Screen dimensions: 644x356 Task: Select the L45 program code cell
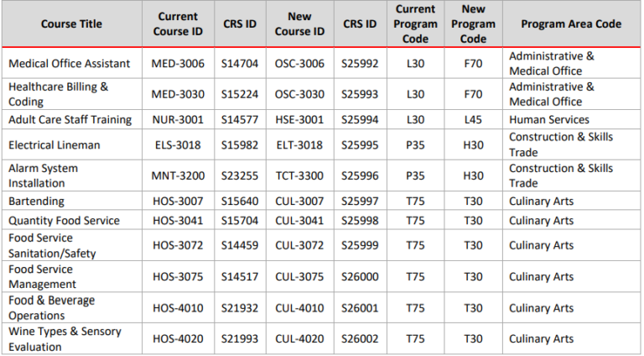[474, 120]
